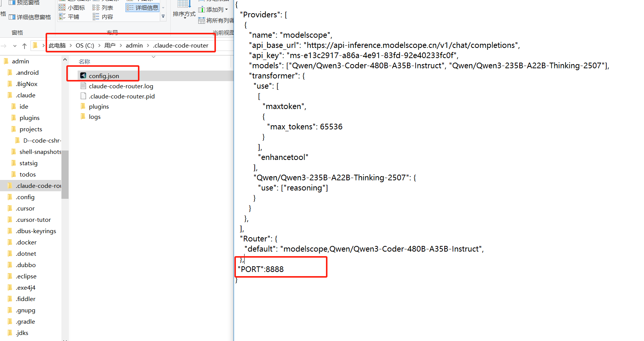Select .claude folder in tree
This screenshot has height=341, width=644.
pyautogui.click(x=25, y=95)
